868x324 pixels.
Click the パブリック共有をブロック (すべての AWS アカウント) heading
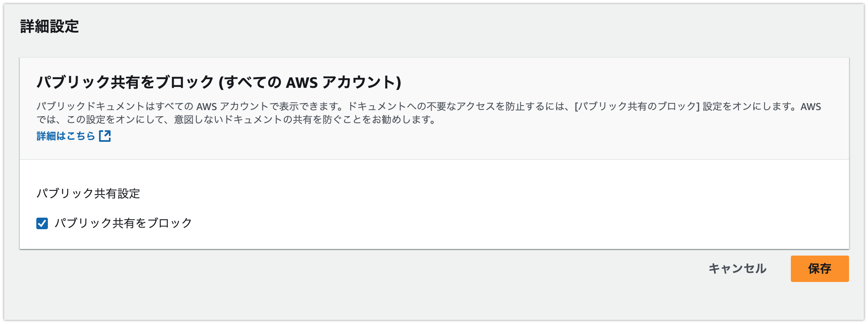219,82
